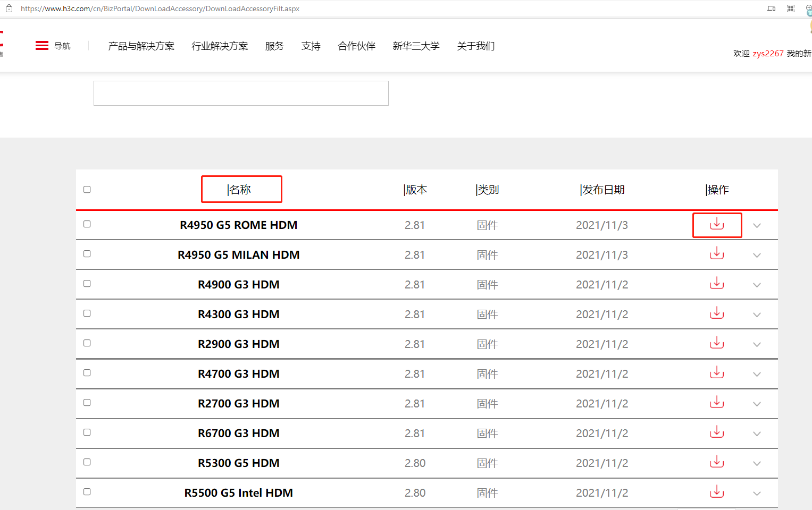
Task: Click the QR code icon in the browser bar
Action: [x=791, y=8]
